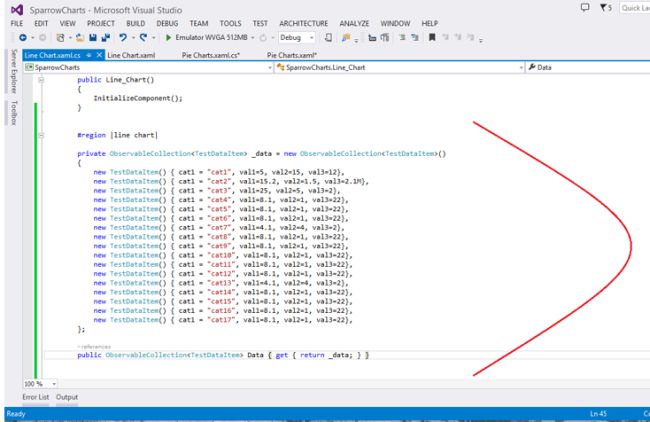The image size is (650, 422).
Task: Open notifications flag showing 5
Action: pyautogui.click(x=606, y=7)
